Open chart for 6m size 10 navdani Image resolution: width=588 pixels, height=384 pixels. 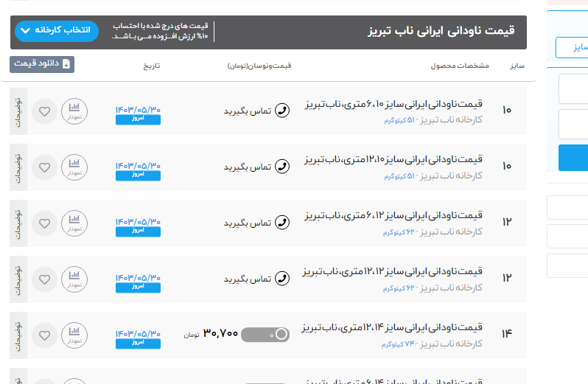coord(74,111)
